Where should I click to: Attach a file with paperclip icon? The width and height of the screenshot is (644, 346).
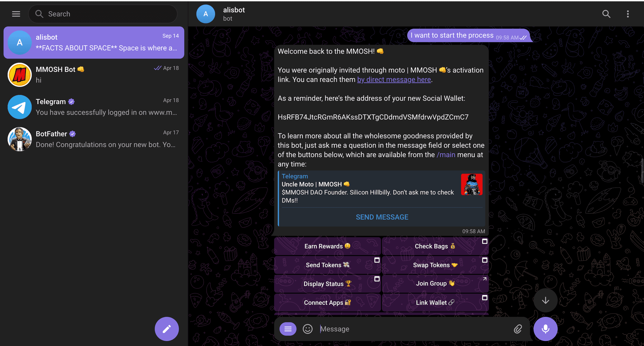pos(518,329)
